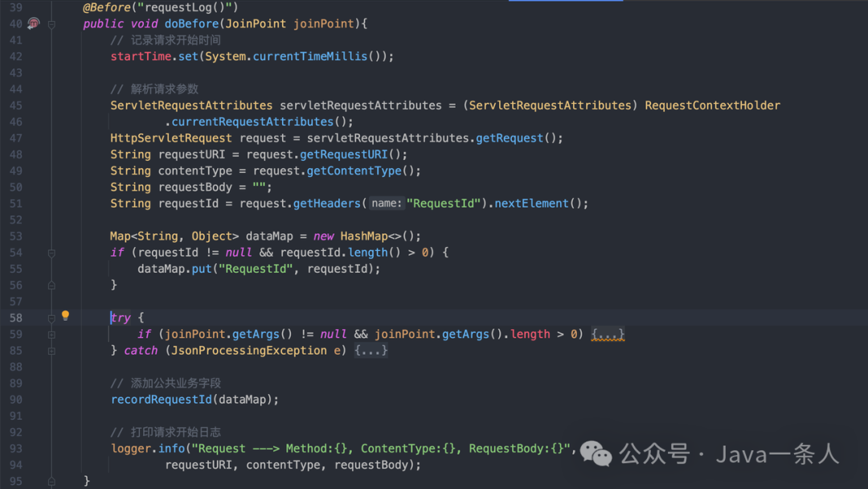The width and height of the screenshot is (868, 489).
Task: Click the JoinPoint parameter type on line 40
Action: [x=256, y=24]
